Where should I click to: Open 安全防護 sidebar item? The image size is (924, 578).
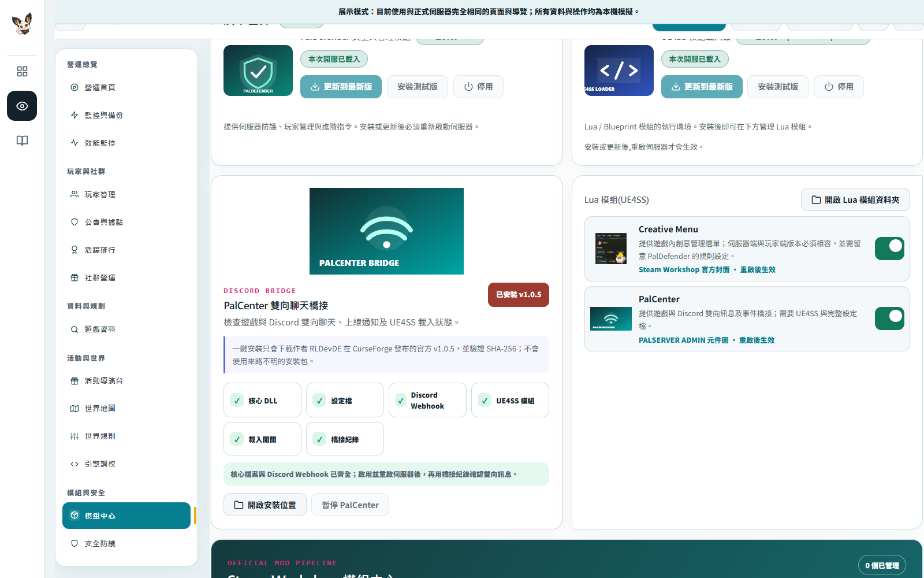(x=126, y=543)
